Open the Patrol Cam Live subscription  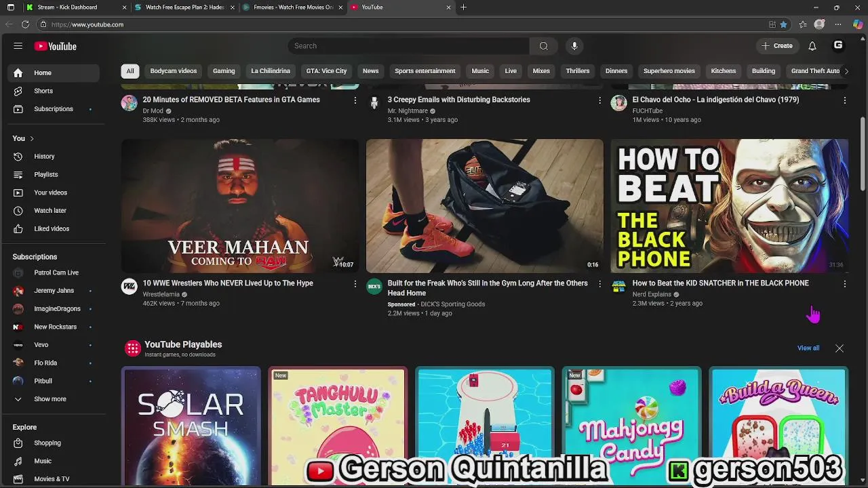point(54,272)
